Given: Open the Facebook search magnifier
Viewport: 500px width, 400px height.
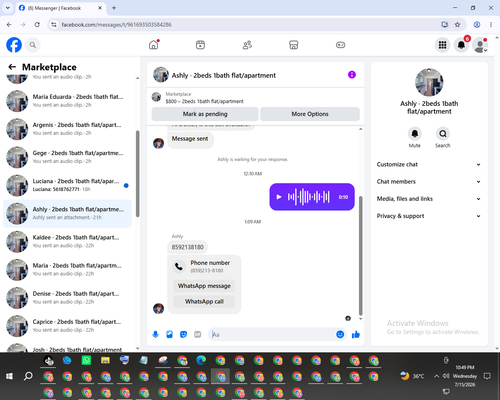Looking at the screenshot, I should (x=33, y=45).
